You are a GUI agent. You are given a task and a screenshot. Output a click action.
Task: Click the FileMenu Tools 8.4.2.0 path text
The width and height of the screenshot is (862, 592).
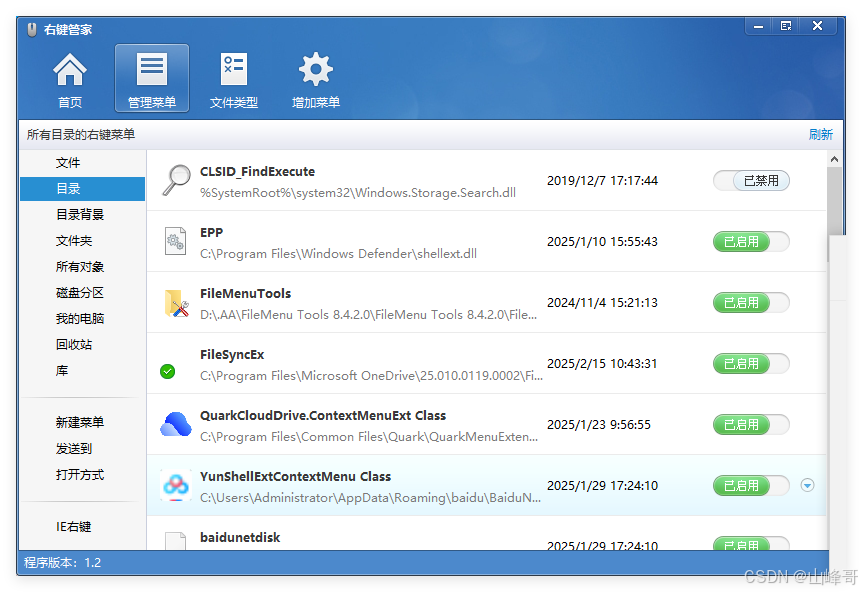point(368,315)
